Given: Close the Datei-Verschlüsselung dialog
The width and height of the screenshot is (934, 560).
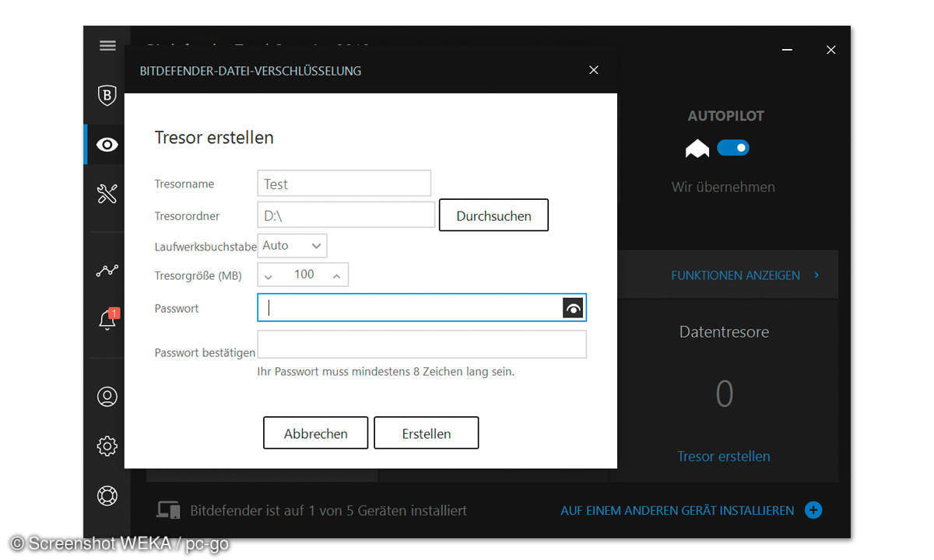Looking at the screenshot, I should (x=594, y=70).
